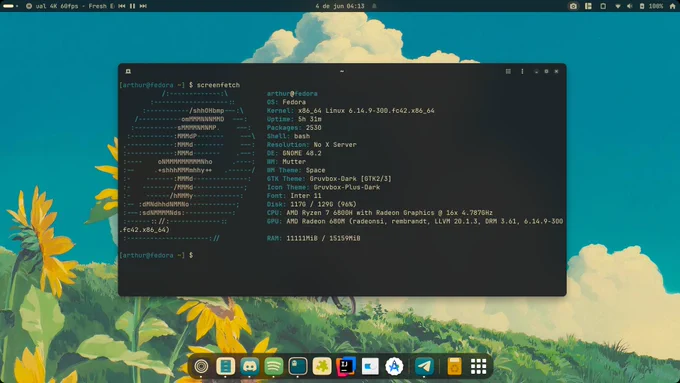Viewport: 680px width, 383px height.
Task: Select the 'Disk: 117G / 129G' line
Action: (x=311, y=204)
